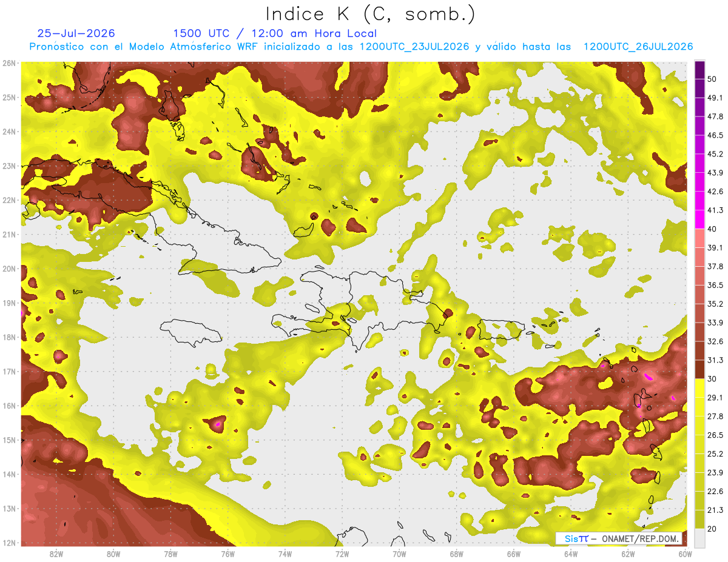Click the colorbar value "39.1"
Viewport: 728px width, 562px height.
point(715,247)
